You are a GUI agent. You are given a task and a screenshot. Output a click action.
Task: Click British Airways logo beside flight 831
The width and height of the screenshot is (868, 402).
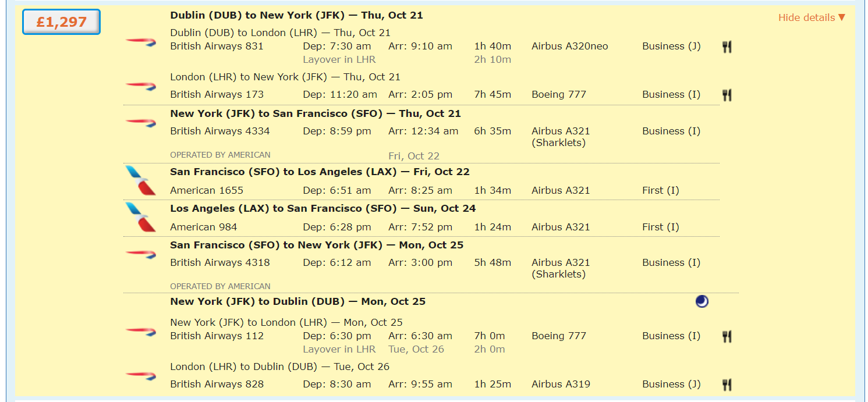pyautogui.click(x=141, y=41)
